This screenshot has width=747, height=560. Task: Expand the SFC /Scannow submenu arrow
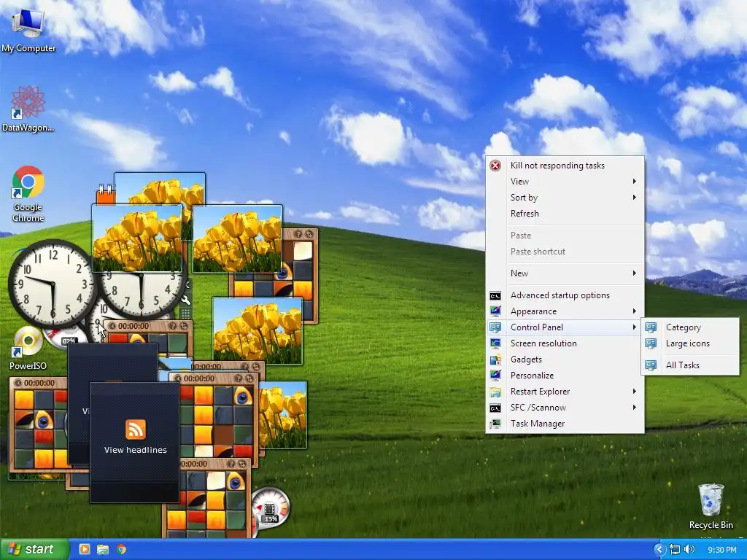tap(635, 408)
